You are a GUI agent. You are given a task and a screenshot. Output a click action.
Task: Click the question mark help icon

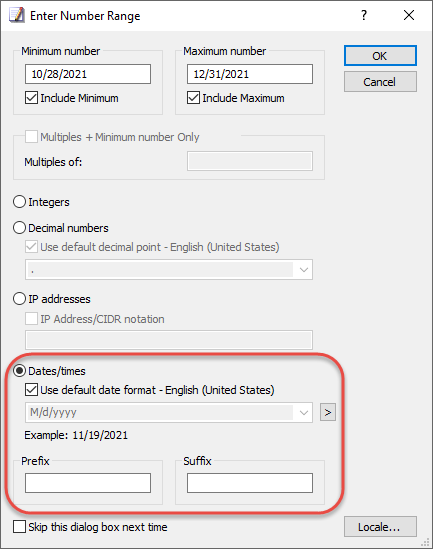pos(364,15)
